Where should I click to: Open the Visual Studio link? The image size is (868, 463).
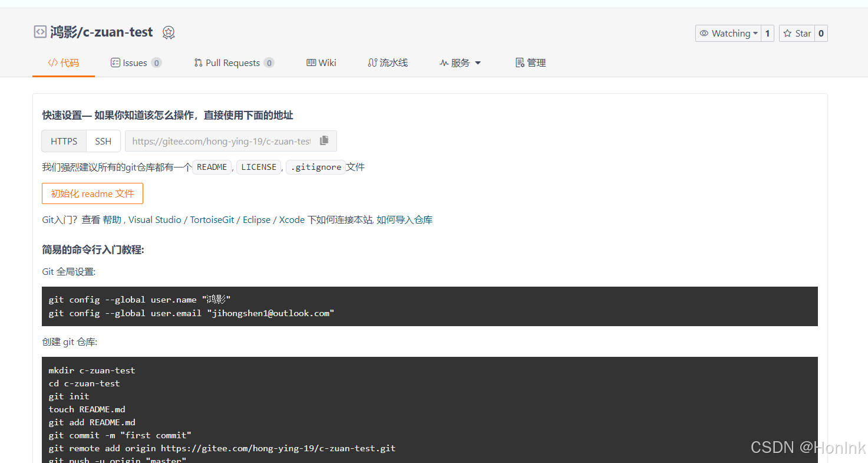155,219
